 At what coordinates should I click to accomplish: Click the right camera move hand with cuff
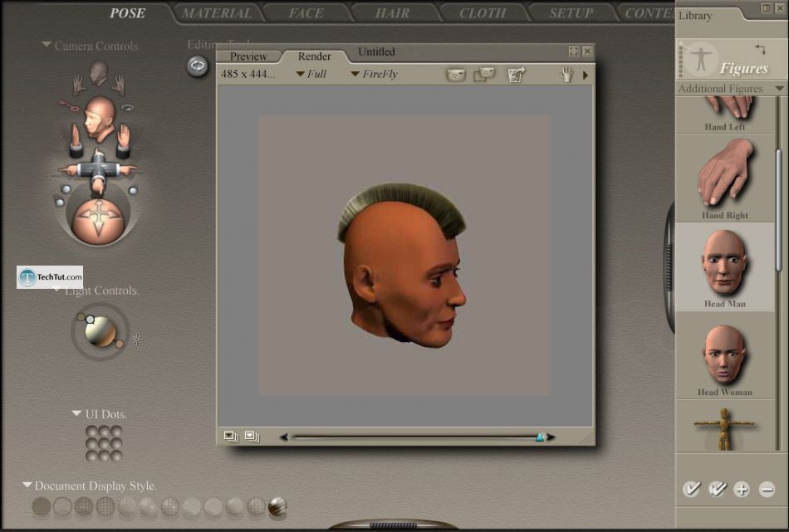click(123, 139)
